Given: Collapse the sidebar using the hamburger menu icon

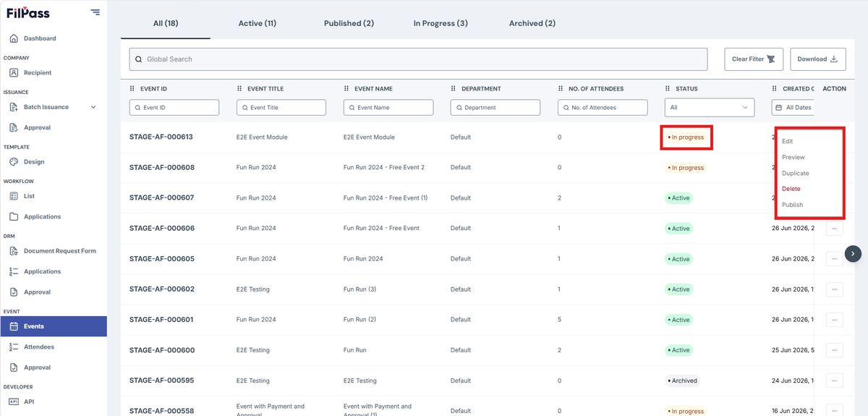Looking at the screenshot, I should 95,12.
